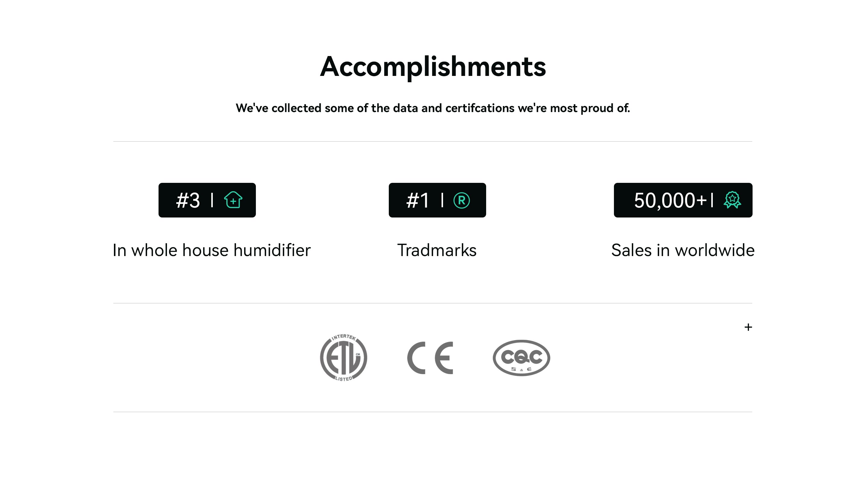Viewport: 868px width, 488px height.
Task: Click the #1 ranking number
Action: click(418, 200)
